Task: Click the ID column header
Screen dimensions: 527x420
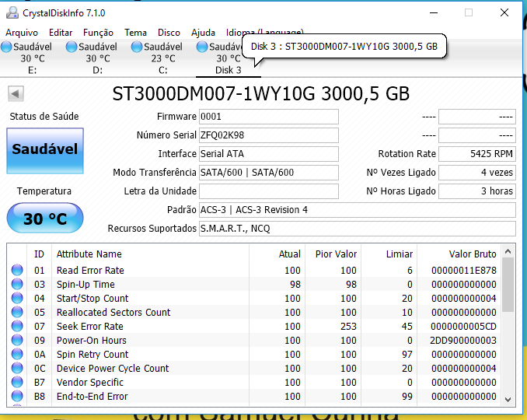Action: pyautogui.click(x=39, y=254)
